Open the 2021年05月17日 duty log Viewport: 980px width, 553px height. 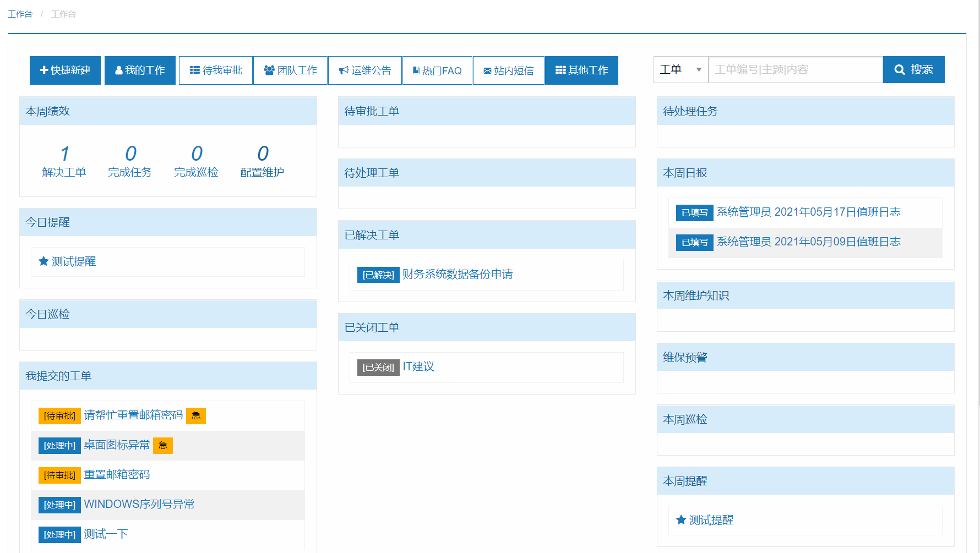808,212
